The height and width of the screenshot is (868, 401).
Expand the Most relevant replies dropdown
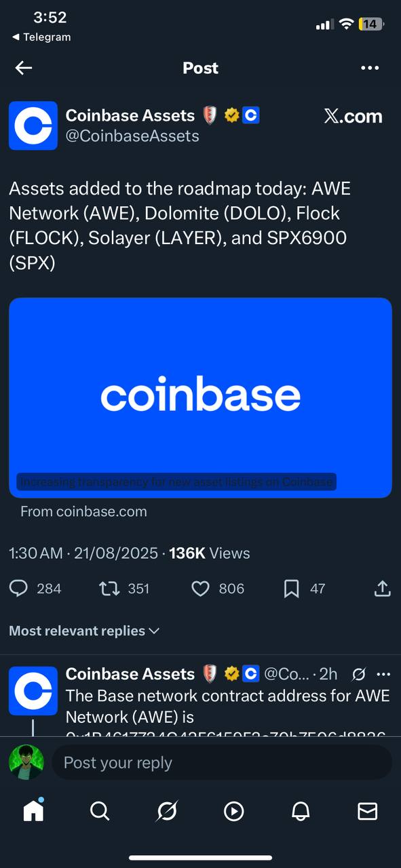(84, 631)
